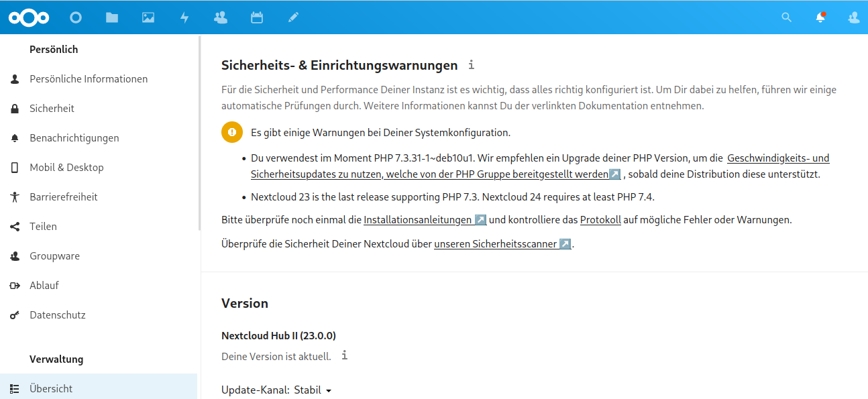
Task: Click the Ablauf flow icon
Action: (15, 286)
